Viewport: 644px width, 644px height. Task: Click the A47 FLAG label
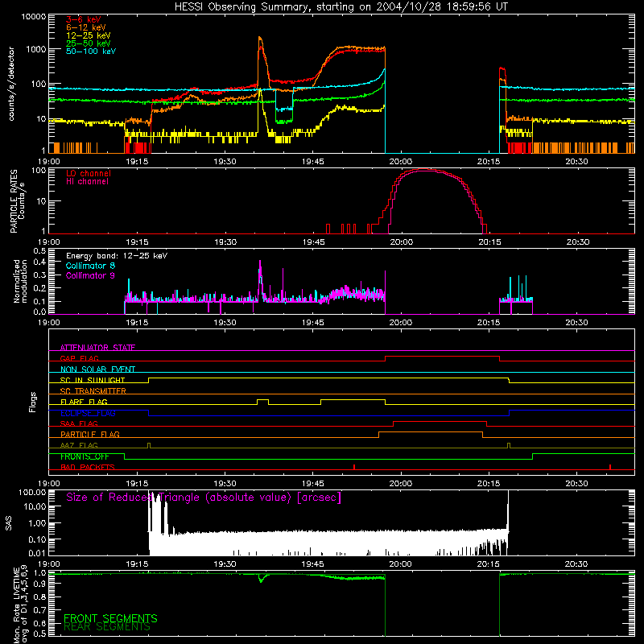pyautogui.click(x=79, y=445)
